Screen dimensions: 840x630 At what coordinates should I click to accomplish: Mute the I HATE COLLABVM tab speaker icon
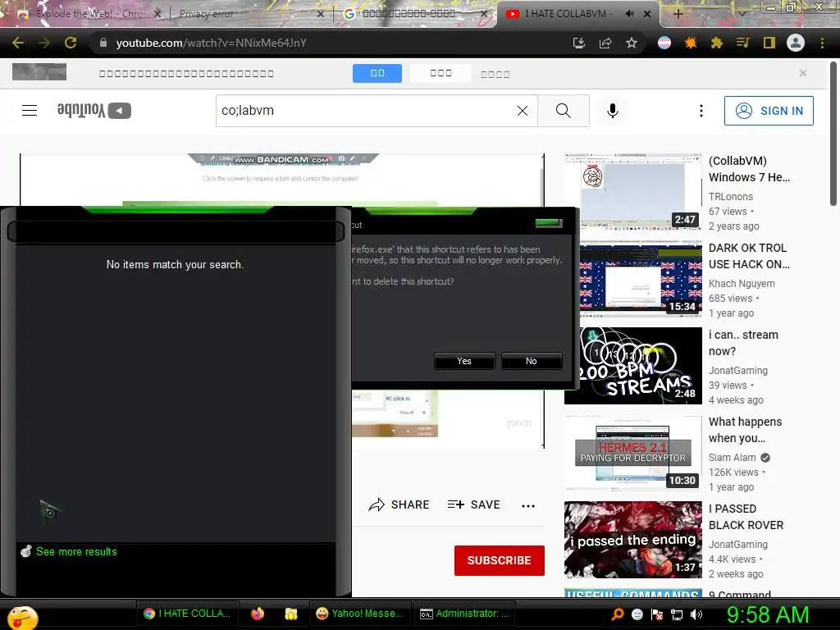[x=629, y=14]
